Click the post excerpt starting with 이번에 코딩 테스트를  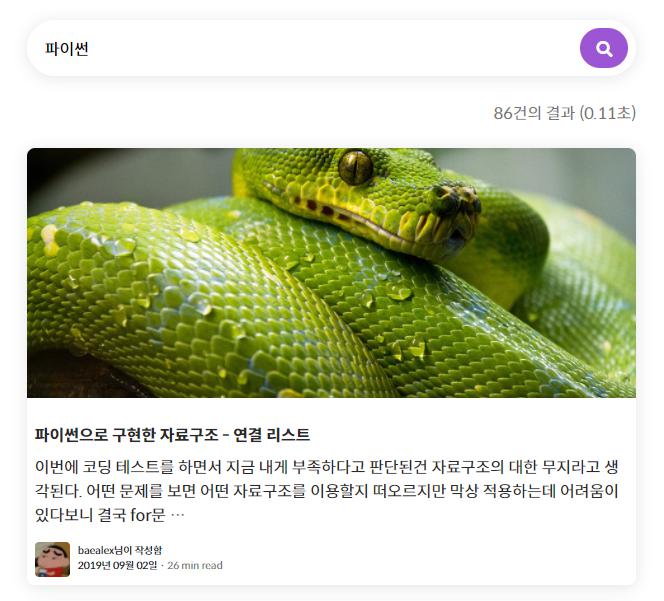326,491
